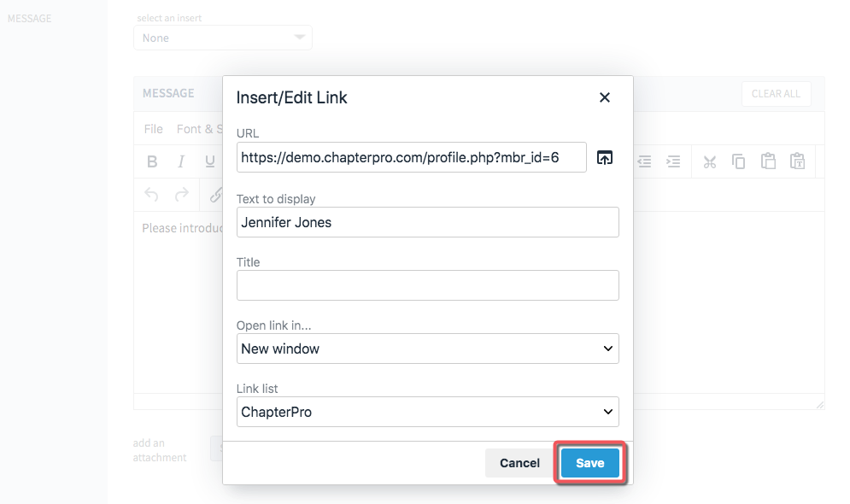Click the Bold formatting icon
The height and width of the screenshot is (504, 850).
click(152, 161)
